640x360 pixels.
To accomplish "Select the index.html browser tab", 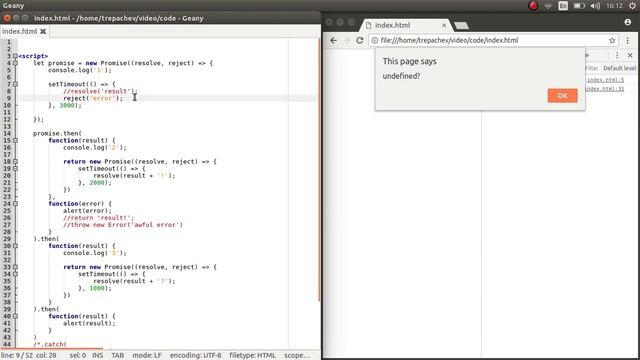I will click(404, 25).
